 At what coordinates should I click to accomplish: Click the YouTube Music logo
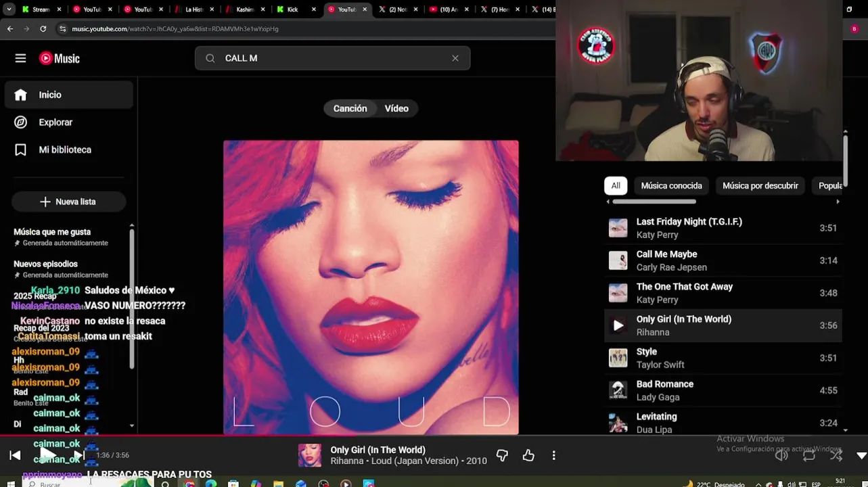point(60,58)
